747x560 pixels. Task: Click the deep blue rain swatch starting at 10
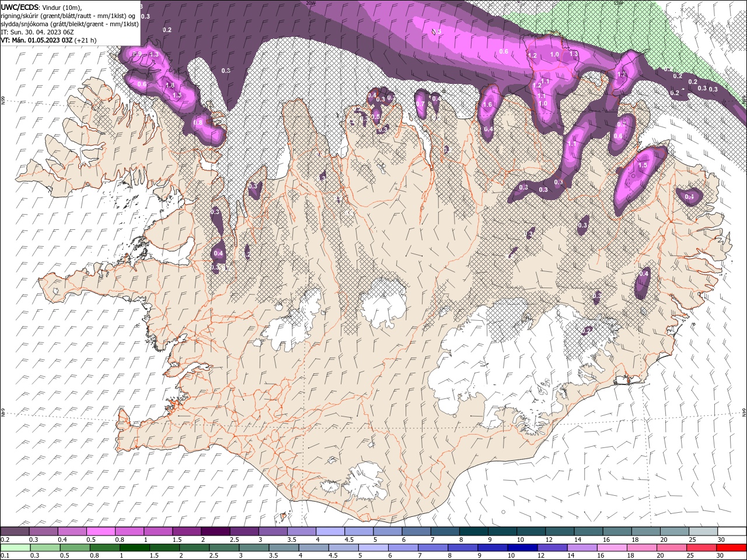(522, 548)
